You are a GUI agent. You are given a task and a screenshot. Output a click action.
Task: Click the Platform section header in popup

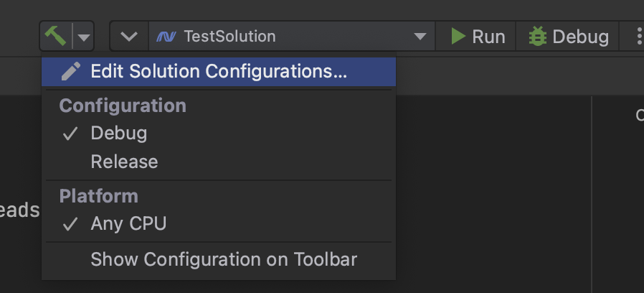click(x=98, y=196)
